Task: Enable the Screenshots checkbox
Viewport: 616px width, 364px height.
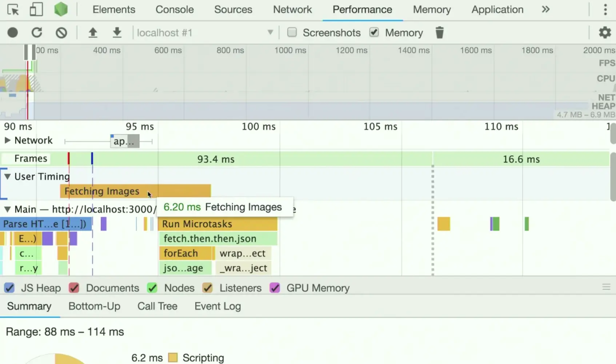Action: coord(292,32)
